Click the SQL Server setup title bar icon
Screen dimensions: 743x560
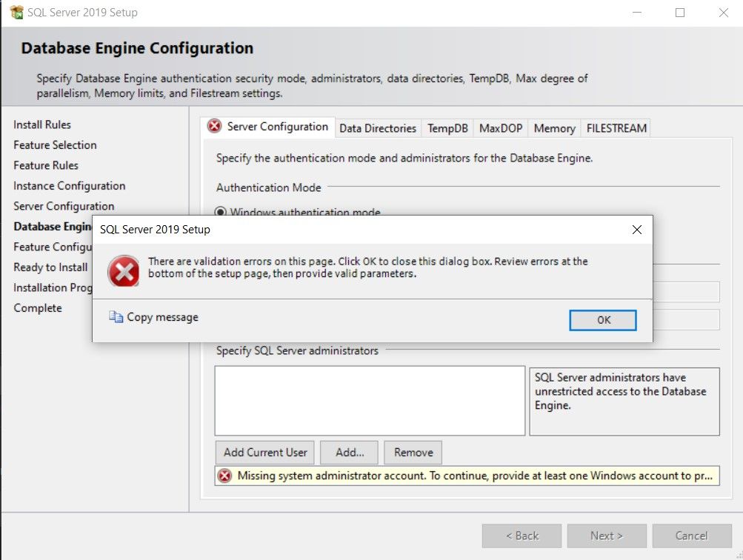[16, 13]
